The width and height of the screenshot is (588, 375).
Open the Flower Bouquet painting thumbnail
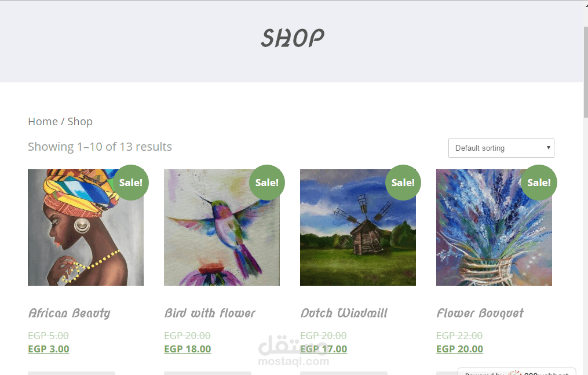coord(494,227)
